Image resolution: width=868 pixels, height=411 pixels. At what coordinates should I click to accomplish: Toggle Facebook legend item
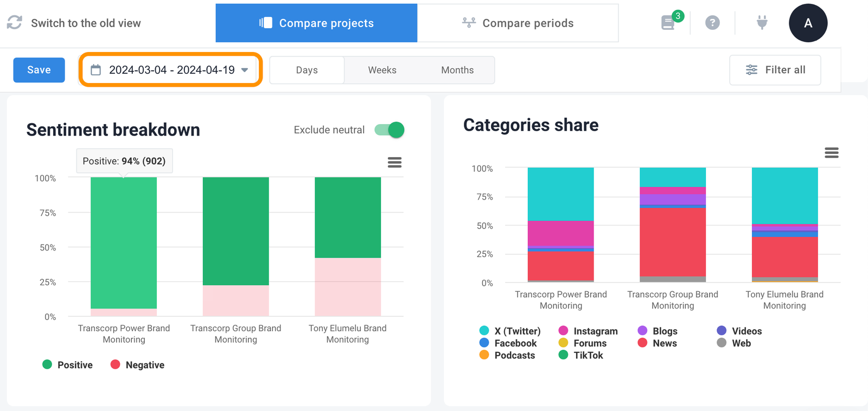click(508, 343)
